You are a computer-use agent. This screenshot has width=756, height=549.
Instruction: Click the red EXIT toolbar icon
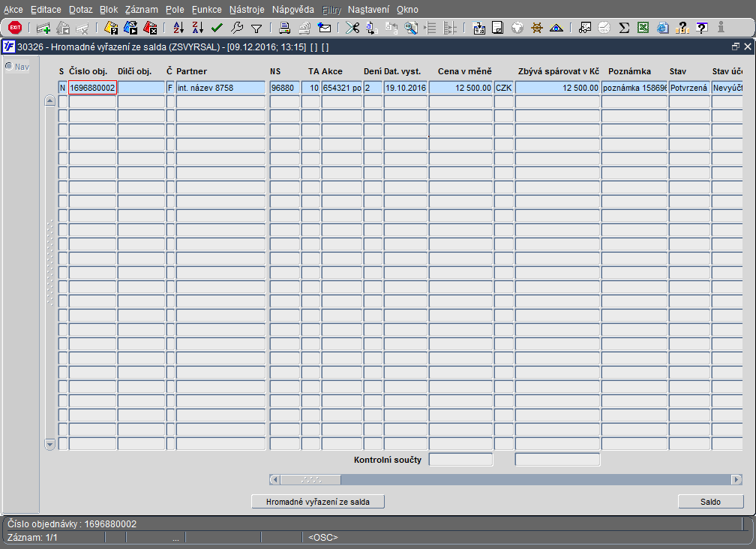(x=15, y=28)
